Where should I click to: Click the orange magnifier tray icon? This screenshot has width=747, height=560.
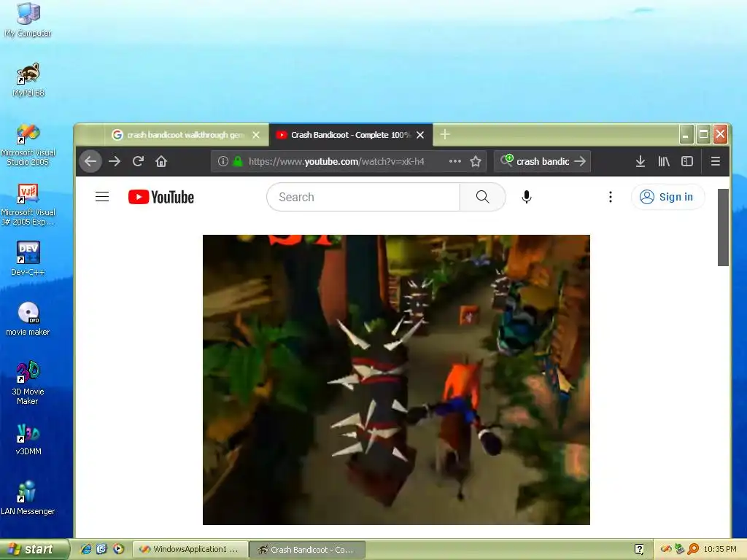(693, 550)
